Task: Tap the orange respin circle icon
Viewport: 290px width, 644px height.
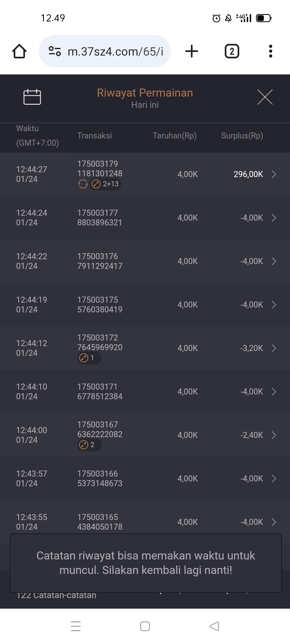Action: click(x=83, y=184)
